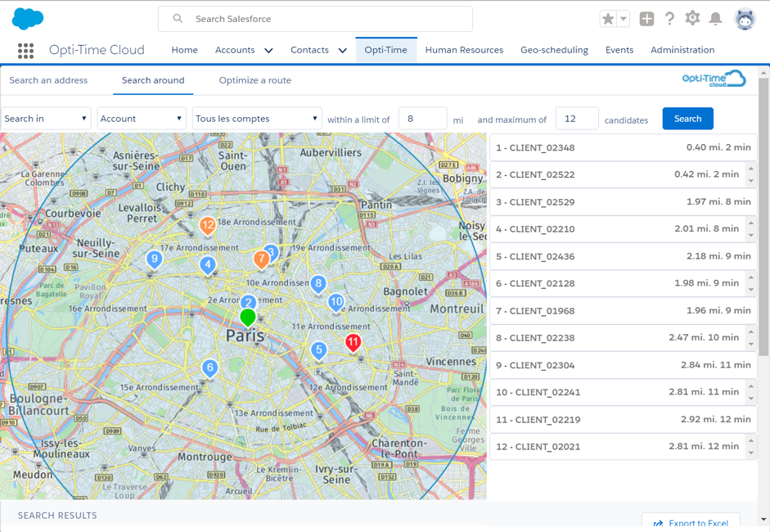Click orange map marker number 12
The image size is (770, 532).
(x=207, y=225)
